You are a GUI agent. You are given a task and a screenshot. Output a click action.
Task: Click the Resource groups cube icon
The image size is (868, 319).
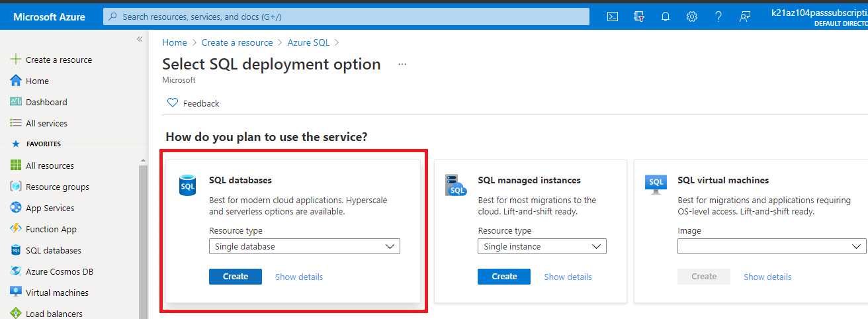pyautogui.click(x=16, y=187)
